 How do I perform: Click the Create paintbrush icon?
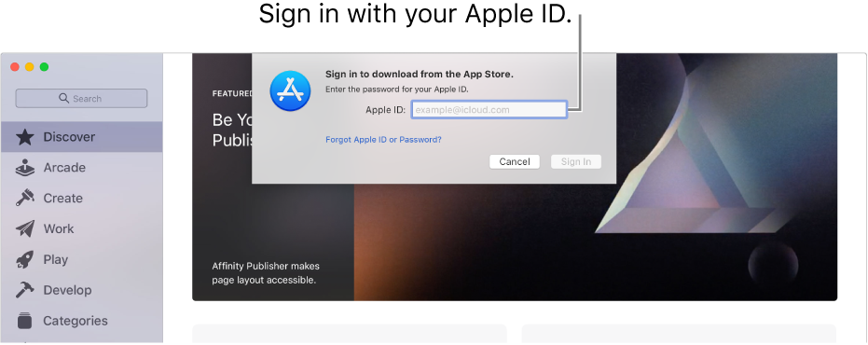(25, 198)
